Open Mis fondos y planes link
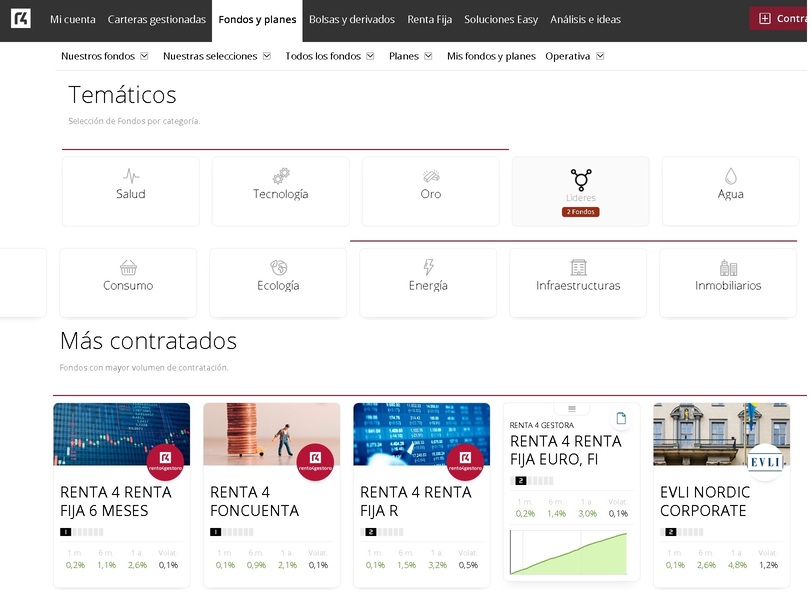The image size is (811, 601). (491, 57)
